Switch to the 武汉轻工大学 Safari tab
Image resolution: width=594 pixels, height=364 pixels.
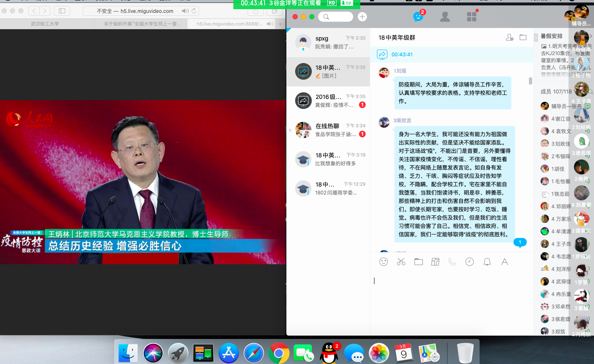point(45,24)
